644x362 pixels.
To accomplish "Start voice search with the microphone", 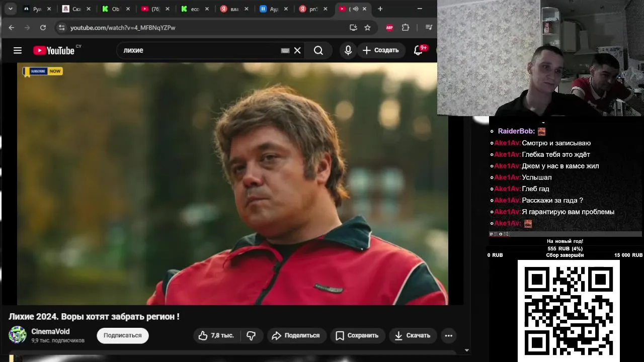I will (x=348, y=50).
